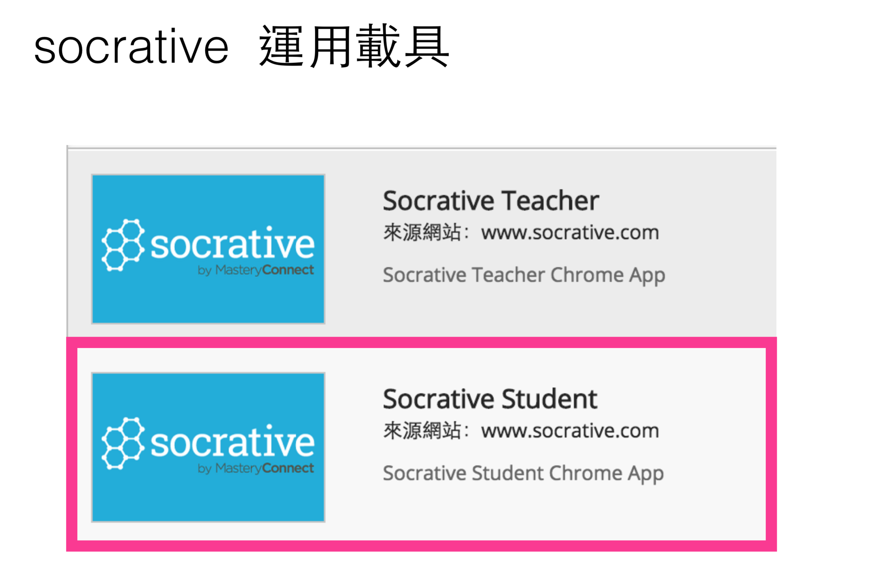Select the Socrative Teacher title
This screenshot has width=879, height=588.
(x=491, y=200)
